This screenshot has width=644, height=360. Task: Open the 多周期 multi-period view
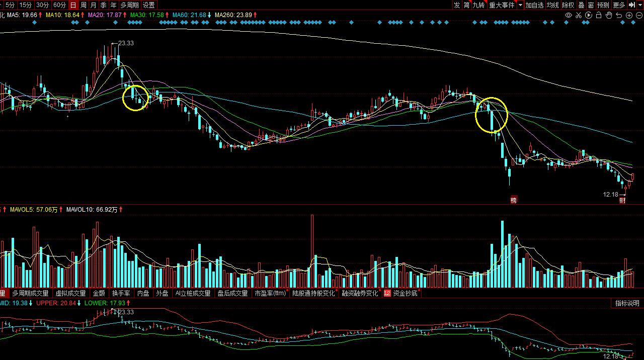[129, 5]
